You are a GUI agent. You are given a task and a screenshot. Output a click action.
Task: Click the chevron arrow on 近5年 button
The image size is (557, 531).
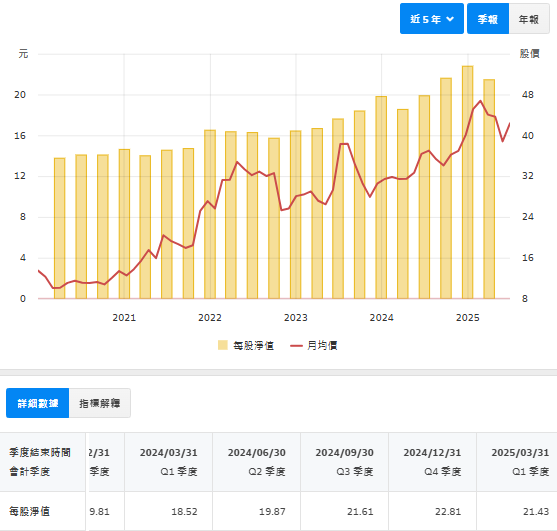tap(450, 19)
